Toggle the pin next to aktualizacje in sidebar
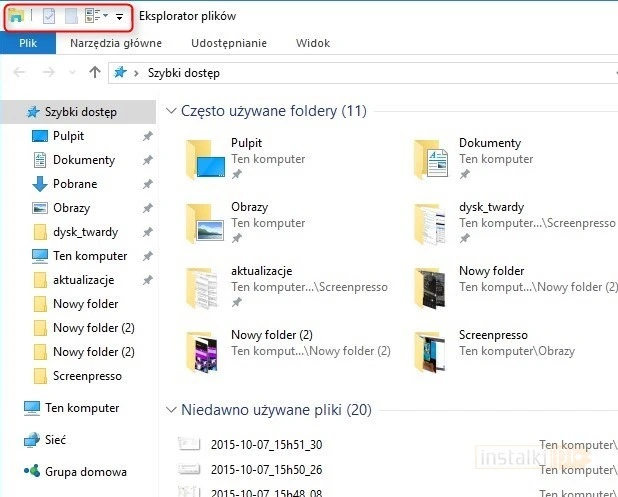The width and height of the screenshot is (618, 497). (147, 280)
